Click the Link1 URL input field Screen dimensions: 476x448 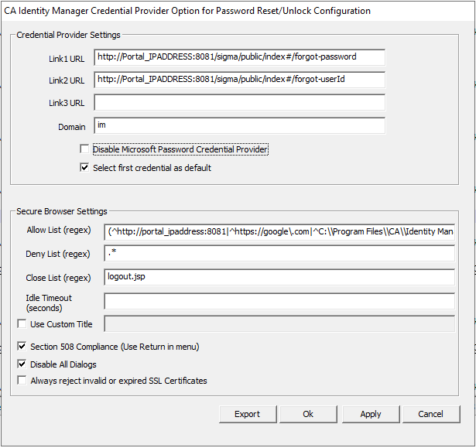click(239, 57)
